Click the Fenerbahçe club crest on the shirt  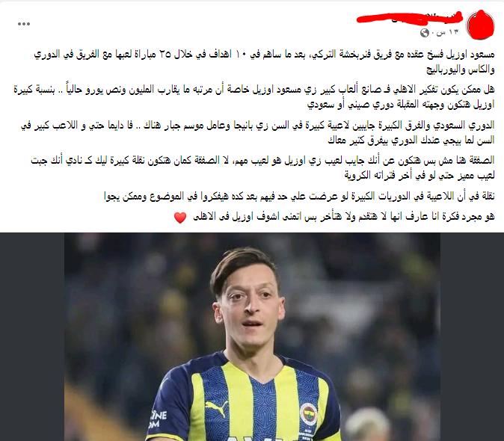(309, 414)
